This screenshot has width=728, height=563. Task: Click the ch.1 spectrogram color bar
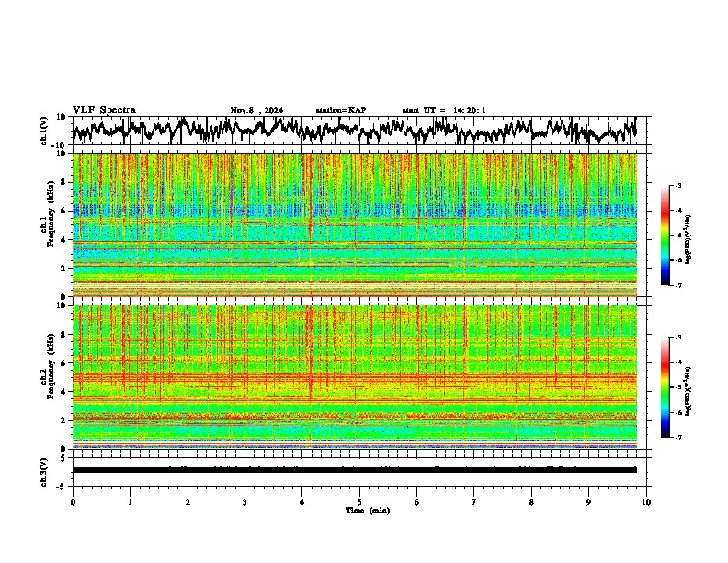665,236
